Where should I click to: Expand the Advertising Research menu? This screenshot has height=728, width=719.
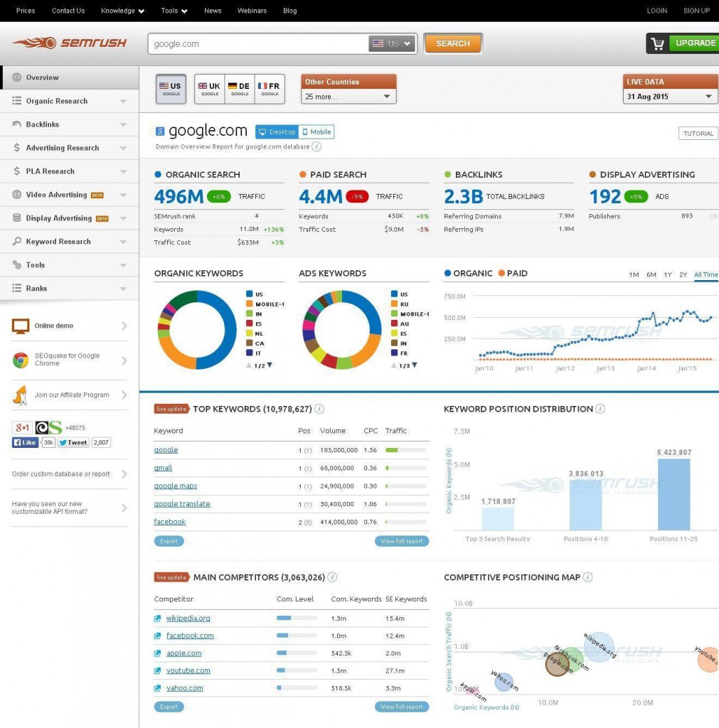coord(124,148)
